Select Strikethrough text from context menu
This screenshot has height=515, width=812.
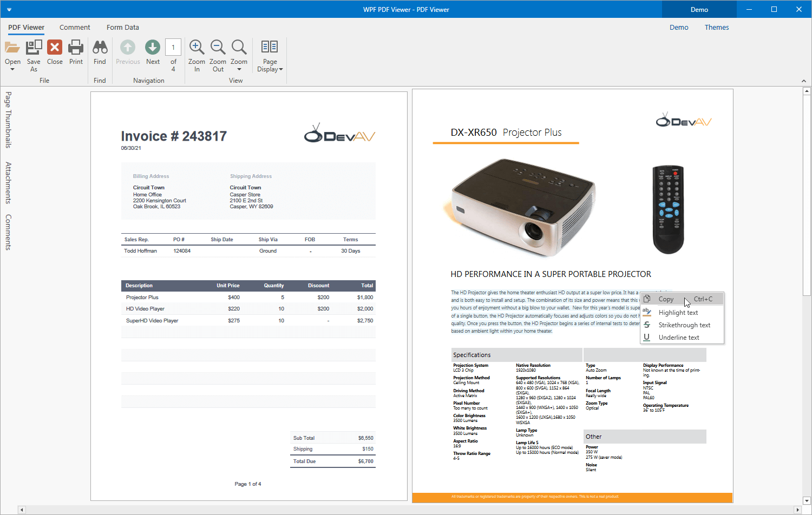pos(684,325)
